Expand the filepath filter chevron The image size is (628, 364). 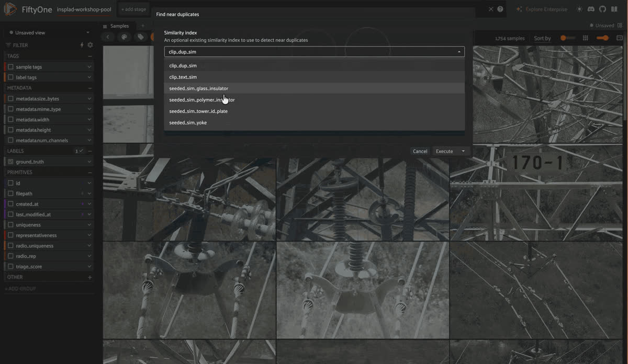pos(89,194)
